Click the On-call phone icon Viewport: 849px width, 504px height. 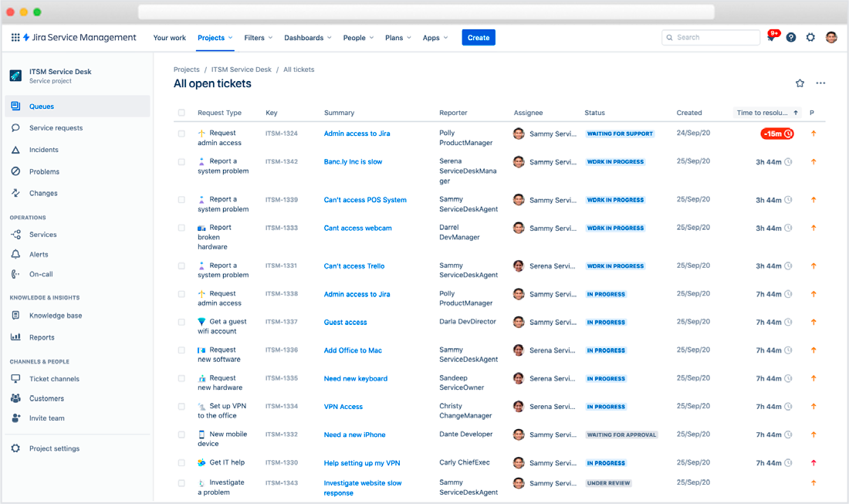point(15,274)
